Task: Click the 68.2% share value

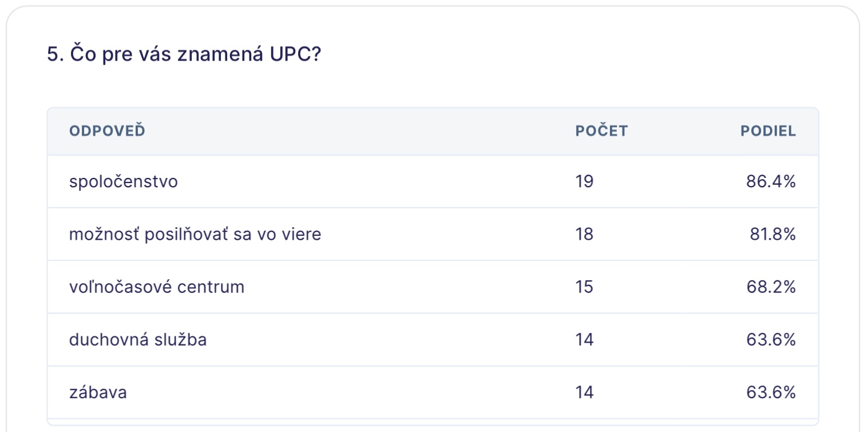Action: coord(771,287)
